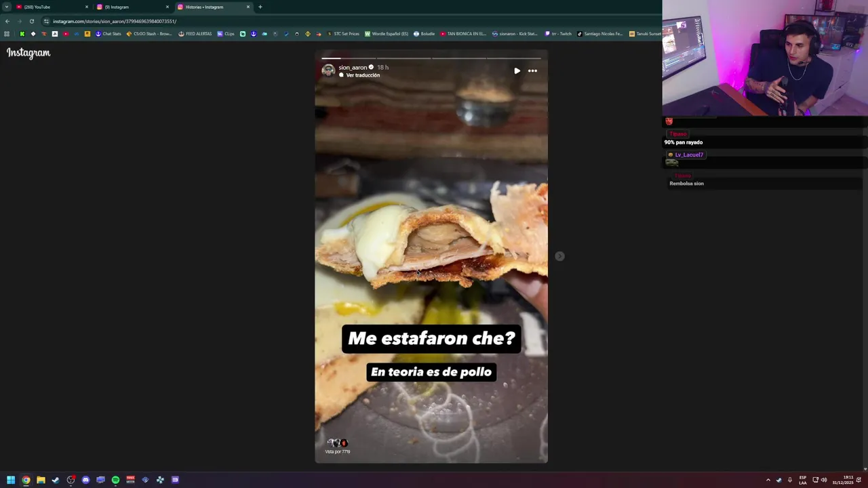Open the apps grid bookmark icon
Image resolution: width=868 pixels, height=488 pixels.
click(7, 34)
